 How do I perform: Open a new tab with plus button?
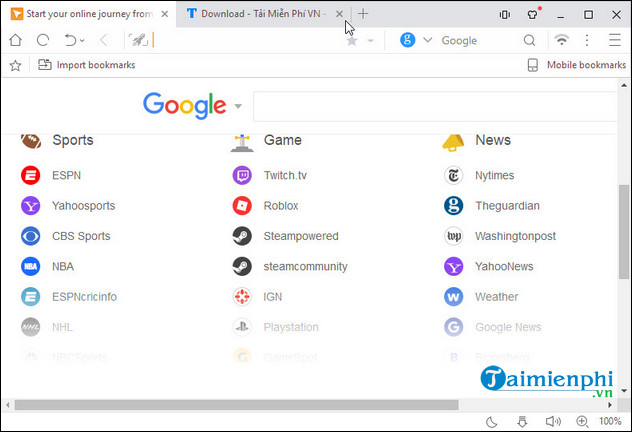363,14
